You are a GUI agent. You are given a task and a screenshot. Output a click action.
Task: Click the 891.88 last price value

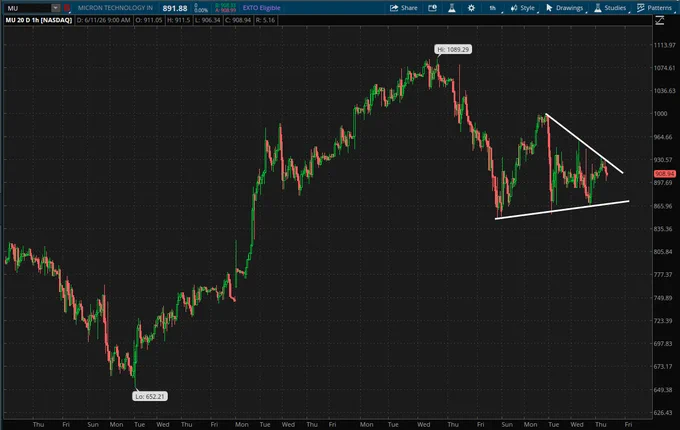(175, 8)
